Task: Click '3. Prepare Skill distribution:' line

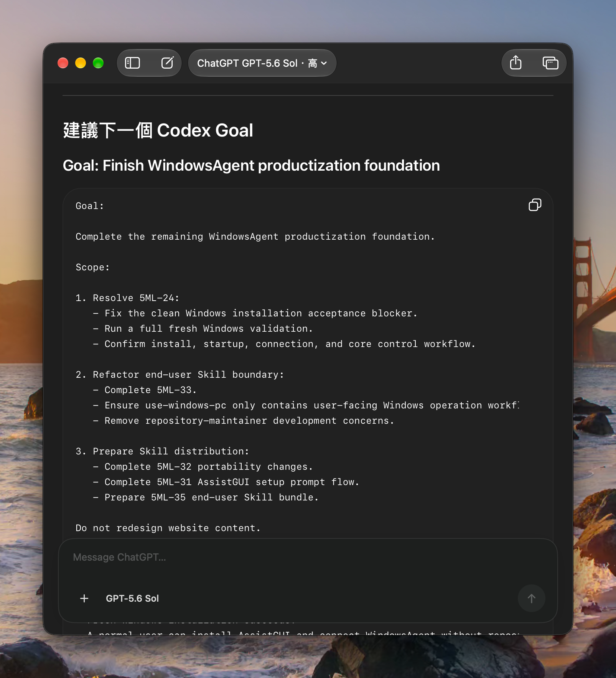Action: [x=162, y=451]
